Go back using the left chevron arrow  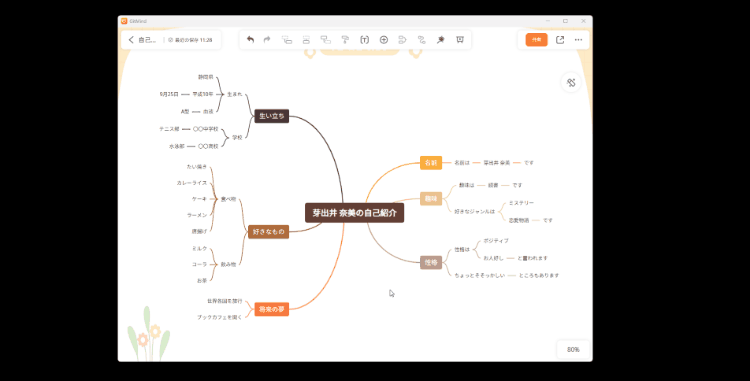[131, 40]
